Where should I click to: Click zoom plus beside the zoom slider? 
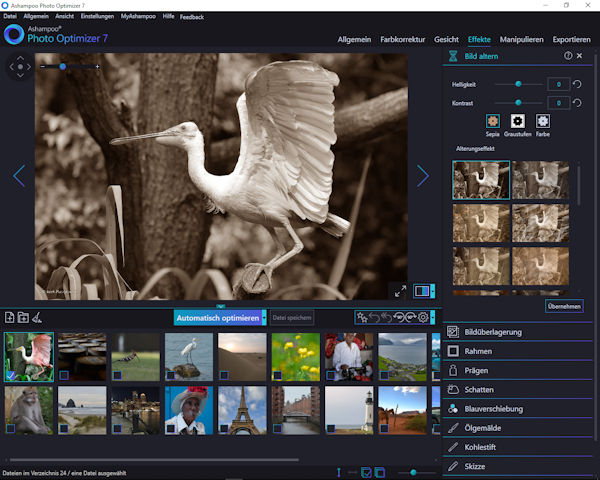coord(98,67)
